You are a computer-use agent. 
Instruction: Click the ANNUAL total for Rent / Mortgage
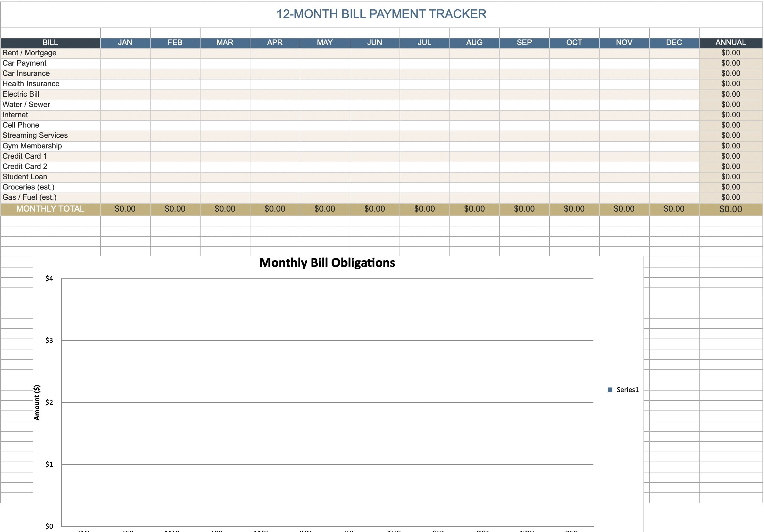(x=731, y=53)
